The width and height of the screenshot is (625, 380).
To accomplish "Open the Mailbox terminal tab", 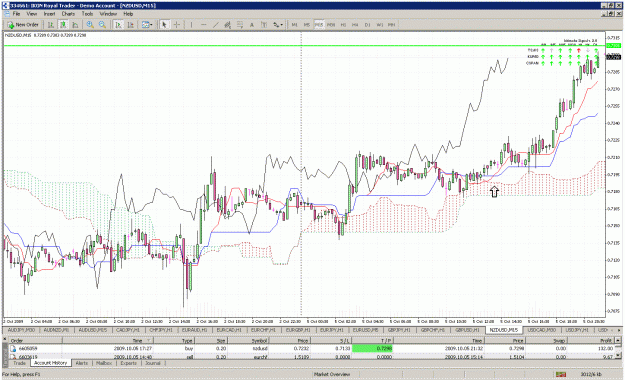I will coord(104,363).
